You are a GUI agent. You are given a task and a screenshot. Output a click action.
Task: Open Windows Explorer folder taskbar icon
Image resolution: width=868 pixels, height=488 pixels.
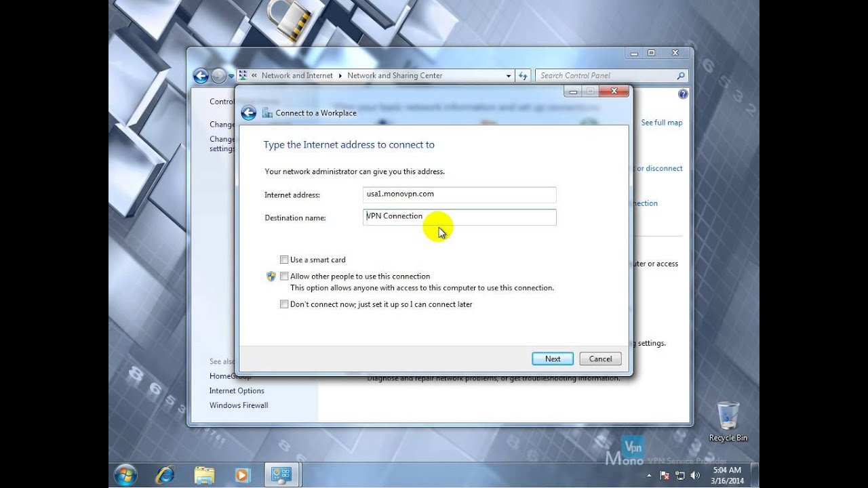(x=204, y=475)
